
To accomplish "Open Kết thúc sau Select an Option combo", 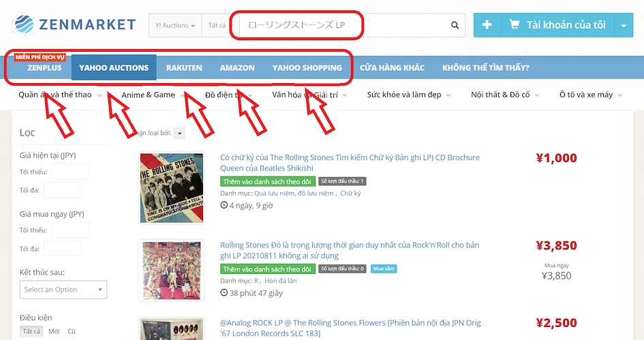I will [x=63, y=290].
